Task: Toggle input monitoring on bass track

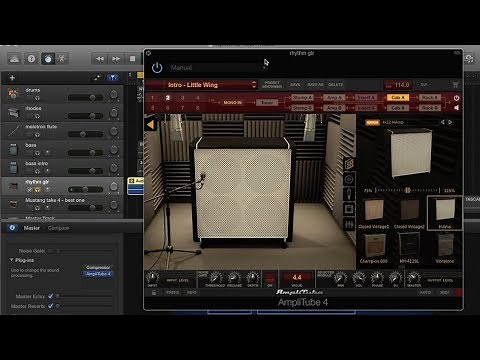Action: (x=47, y=153)
